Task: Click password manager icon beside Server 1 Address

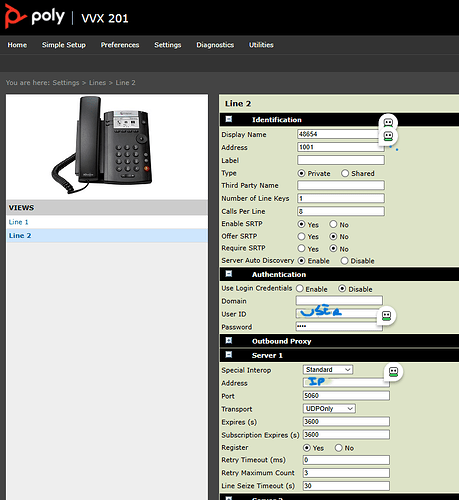Action: coord(394,372)
